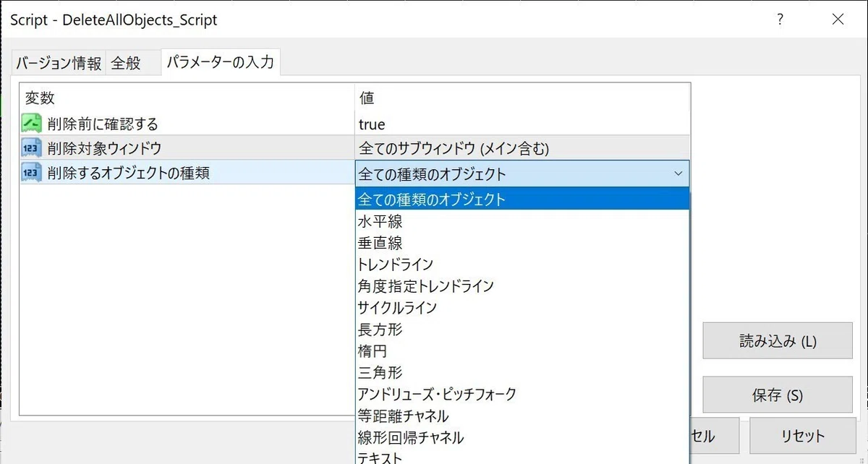Pick 等距離チャネル from the list

(522, 416)
